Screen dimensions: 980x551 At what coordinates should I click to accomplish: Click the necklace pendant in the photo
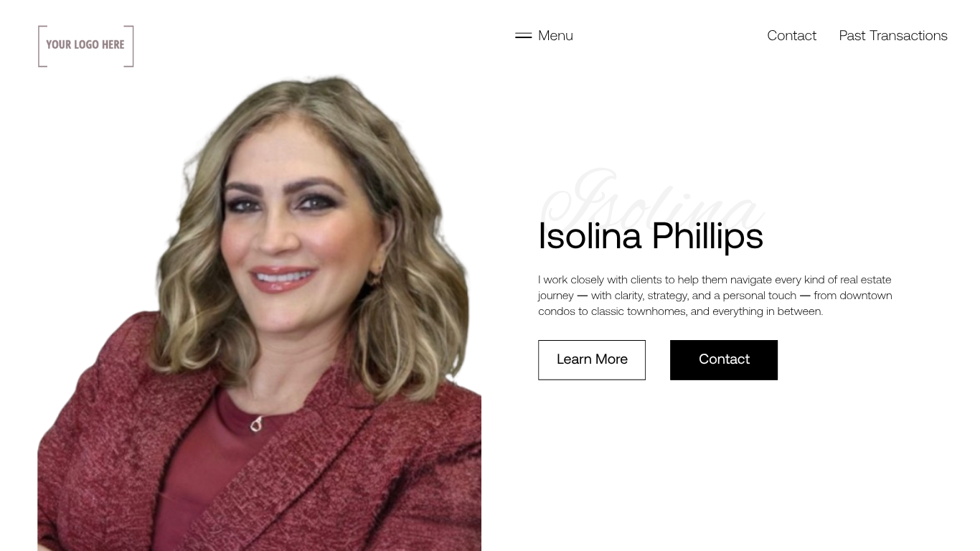256,425
